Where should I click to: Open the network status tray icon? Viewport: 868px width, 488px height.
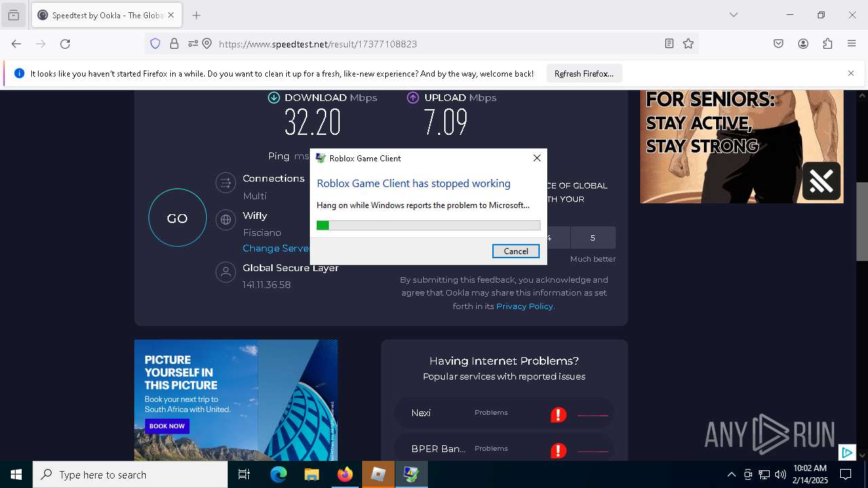pyautogui.click(x=764, y=474)
